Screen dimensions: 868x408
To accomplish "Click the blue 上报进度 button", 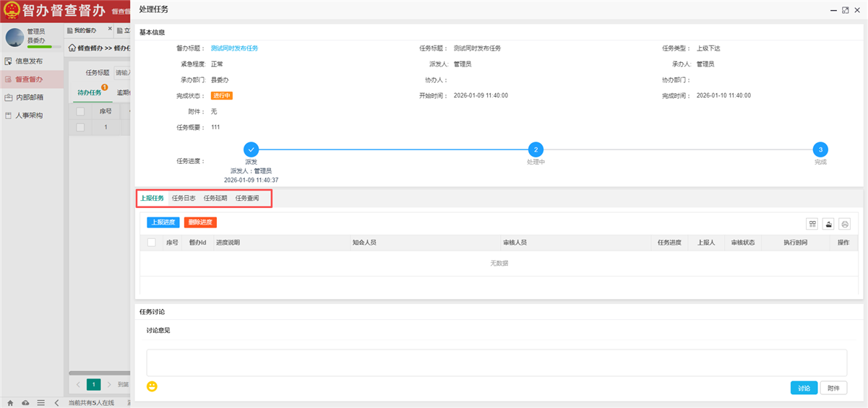I will pyautogui.click(x=163, y=222).
